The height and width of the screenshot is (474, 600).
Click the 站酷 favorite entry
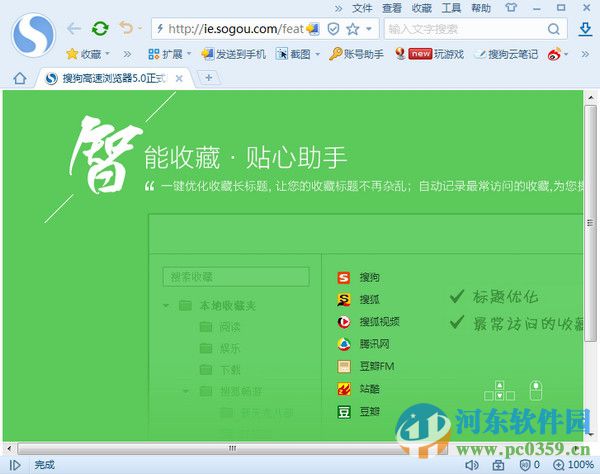click(359, 389)
